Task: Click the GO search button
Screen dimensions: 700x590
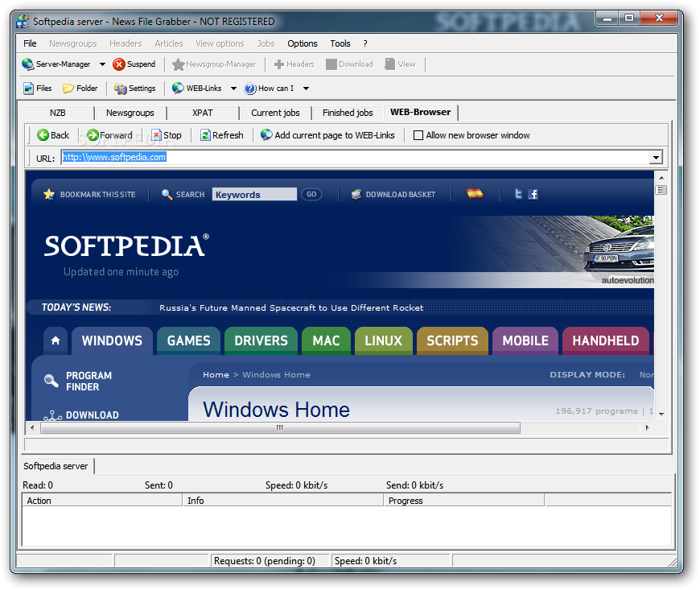Action: (x=311, y=194)
